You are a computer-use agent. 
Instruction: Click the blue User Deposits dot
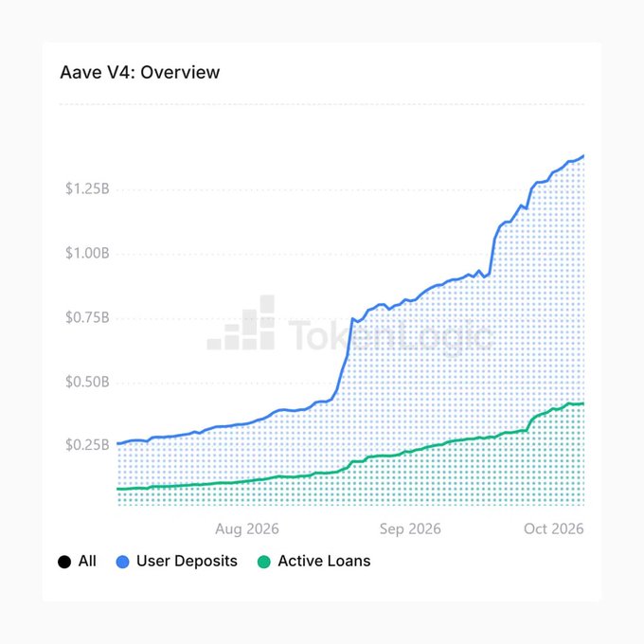(x=123, y=562)
